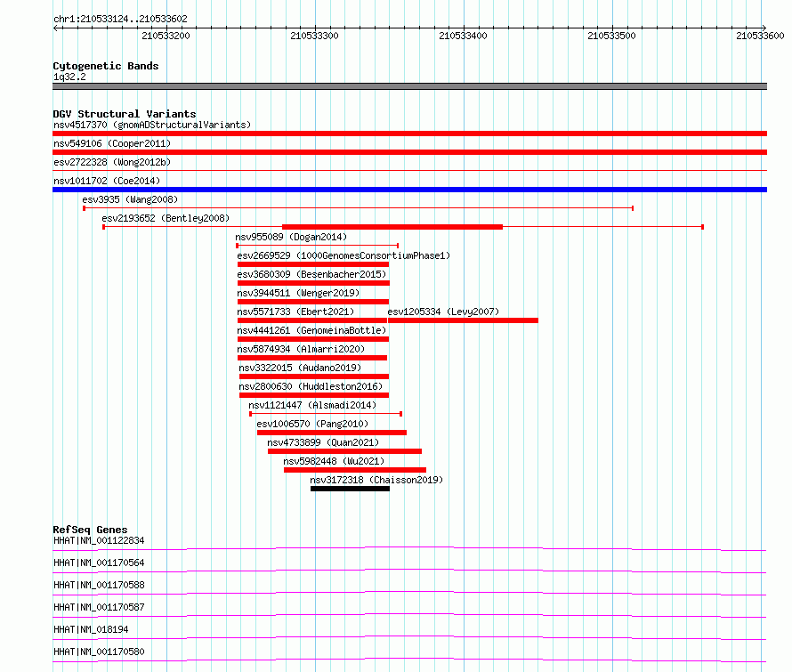This screenshot has height=672, width=792.
Task: Select nsv3322015 (Audano2019) label
Action: click(300, 368)
